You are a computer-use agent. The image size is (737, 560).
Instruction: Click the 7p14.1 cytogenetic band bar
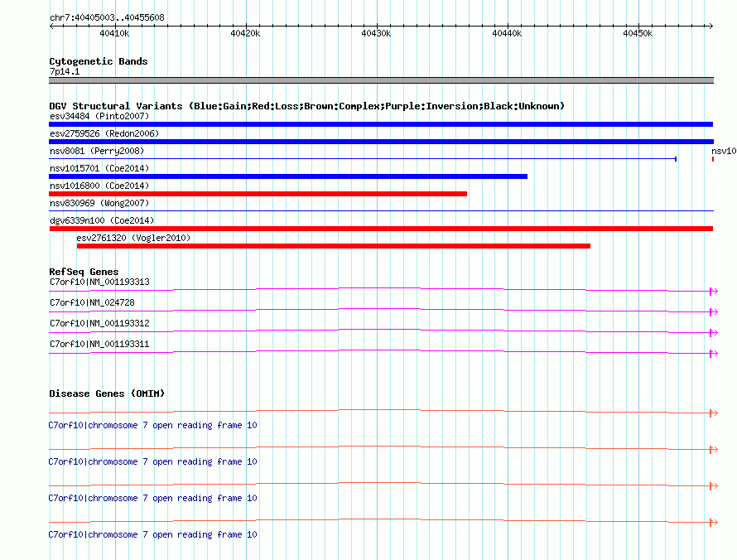381,80
